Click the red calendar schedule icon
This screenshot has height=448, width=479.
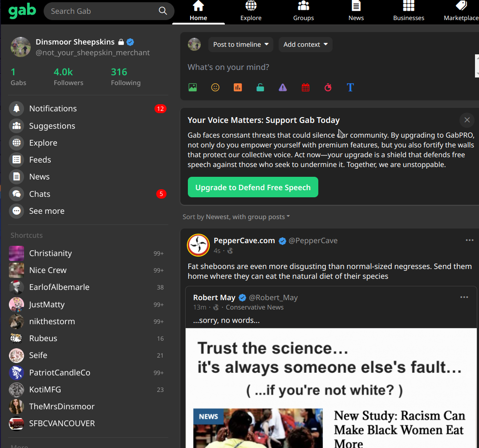(305, 87)
